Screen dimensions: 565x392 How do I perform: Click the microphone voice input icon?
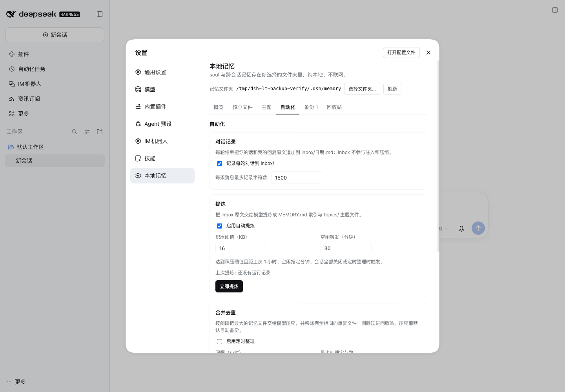coord(461,229)
